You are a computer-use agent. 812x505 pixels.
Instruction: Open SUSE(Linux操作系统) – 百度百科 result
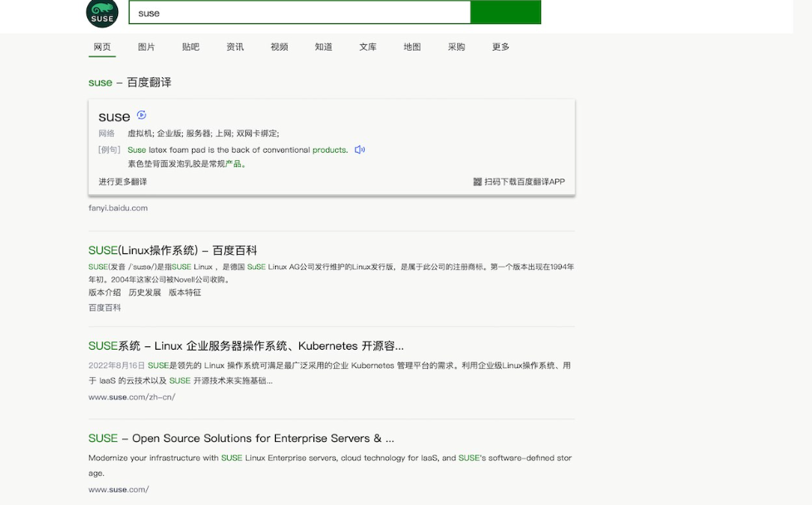click(173, 251)
